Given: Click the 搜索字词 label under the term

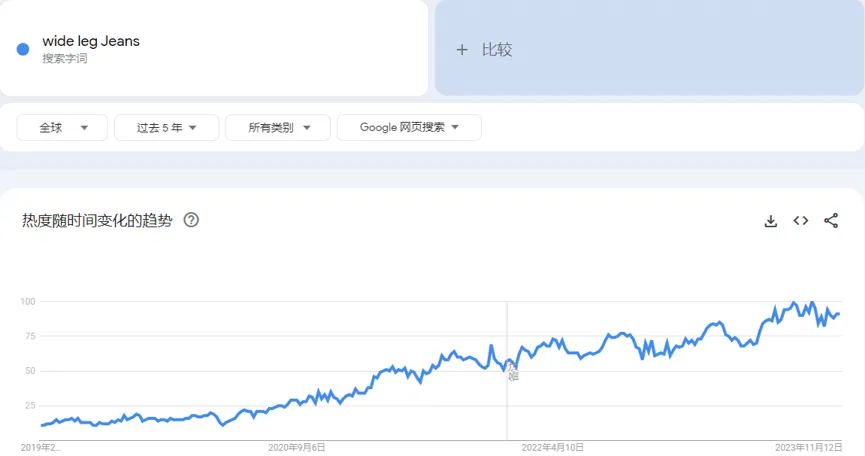Looking at the screenshot, I should click(x=65, y=58).
